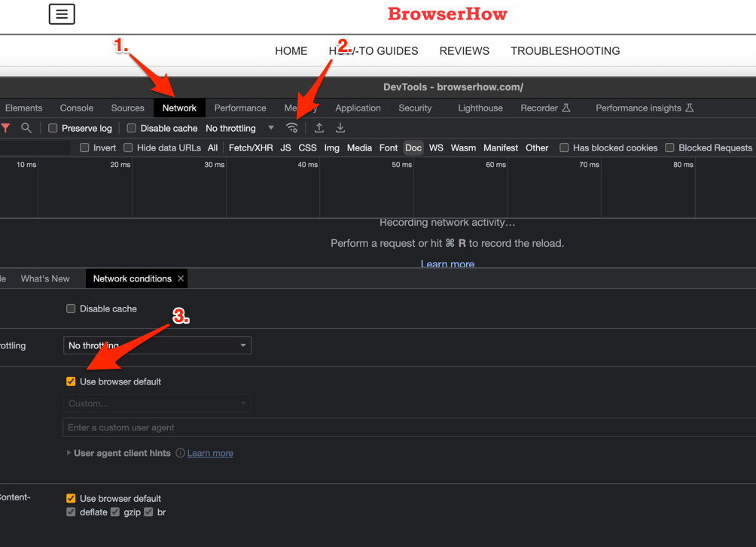Follow Learn more link about recording
Screen dimensions: 756x547
click(x=447, y=263)
